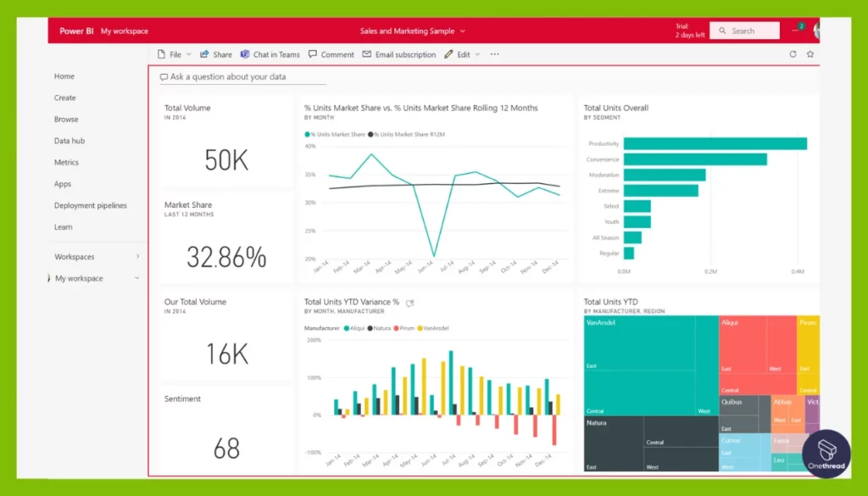868x496 pixels.
Task: Open Learn in the sidebar
Action: 63,227
